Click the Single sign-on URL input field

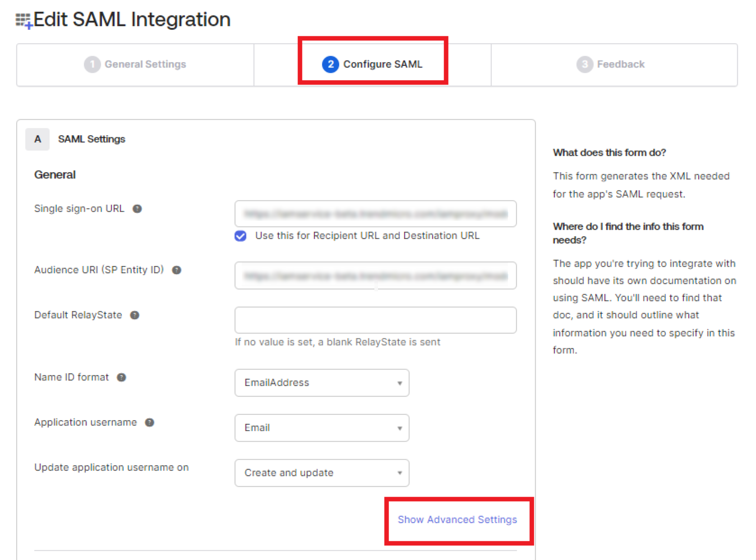tap(375, 214)
